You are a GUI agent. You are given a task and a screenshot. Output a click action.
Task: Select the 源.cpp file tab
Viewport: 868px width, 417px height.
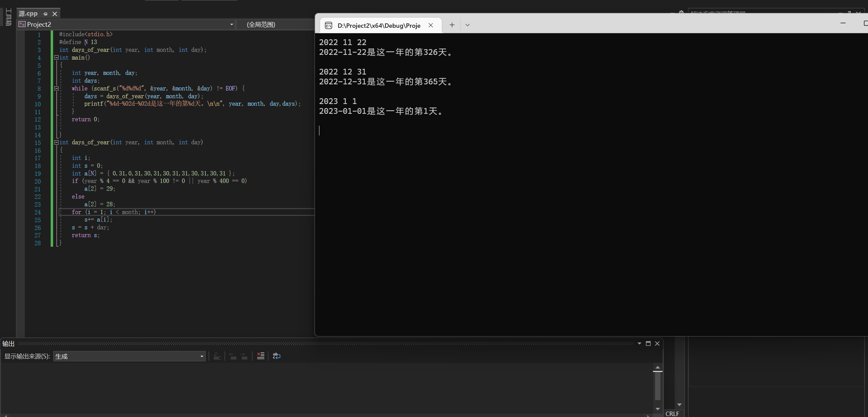(x=28, y=14)
